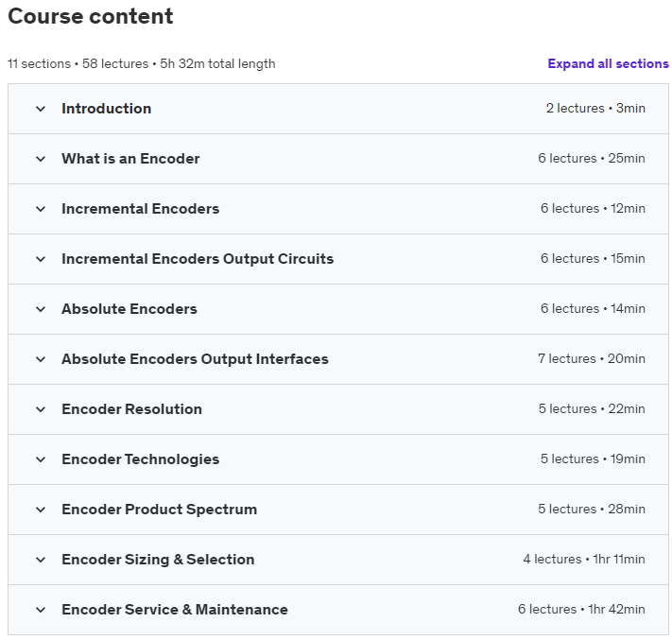Screen dimensions: 672x640
Task: Click the Encoder Resolution section title
Action: [131, 409]
